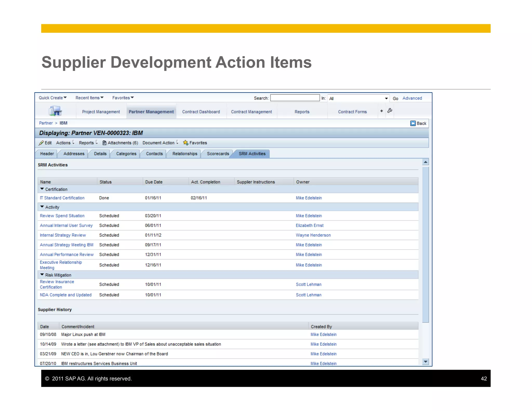The height and width of the screenshot is (411, 532).
Task: Switch to Project Management tab
Action: [101, 112]
